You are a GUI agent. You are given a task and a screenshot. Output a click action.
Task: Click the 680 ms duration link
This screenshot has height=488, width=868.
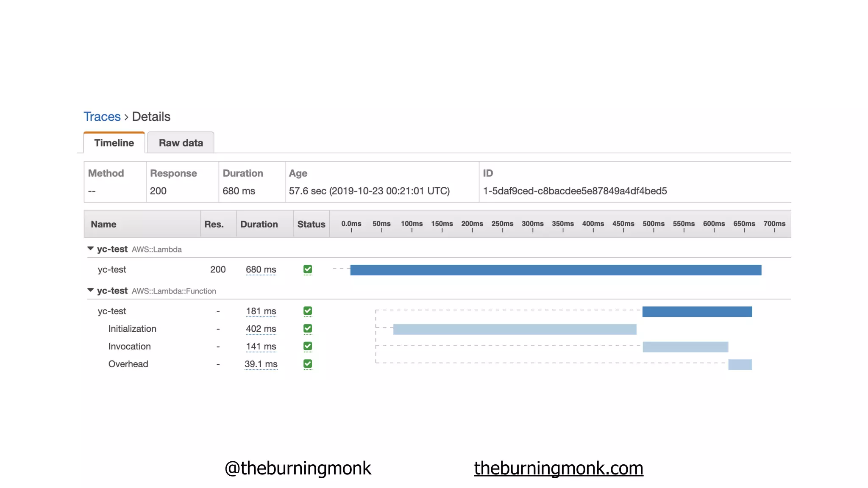[x=261, y=269]
